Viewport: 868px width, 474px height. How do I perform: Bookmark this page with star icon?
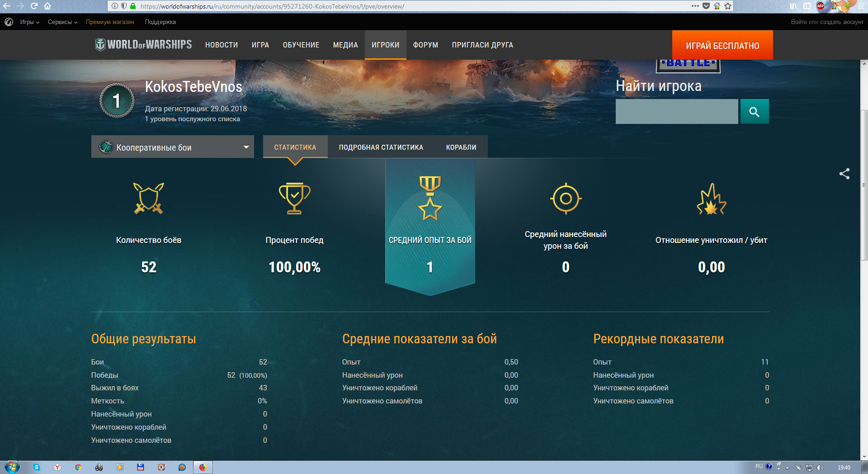(728, 6)
